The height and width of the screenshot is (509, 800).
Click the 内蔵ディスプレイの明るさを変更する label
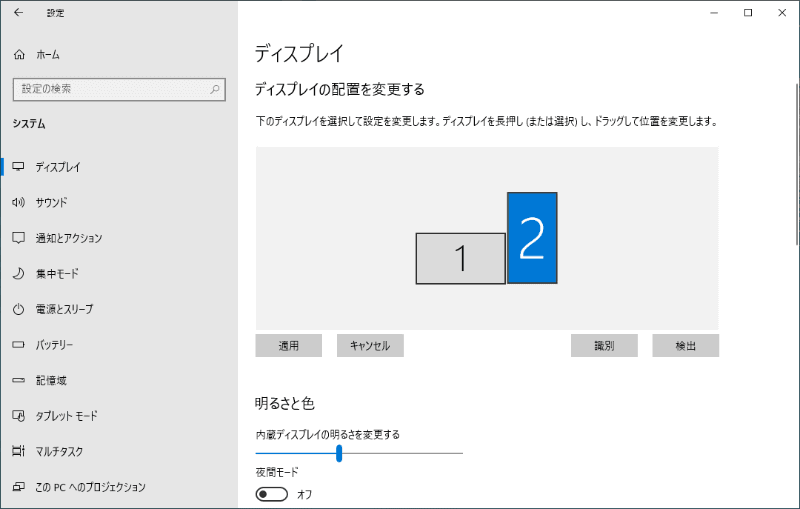click(328, 435)
